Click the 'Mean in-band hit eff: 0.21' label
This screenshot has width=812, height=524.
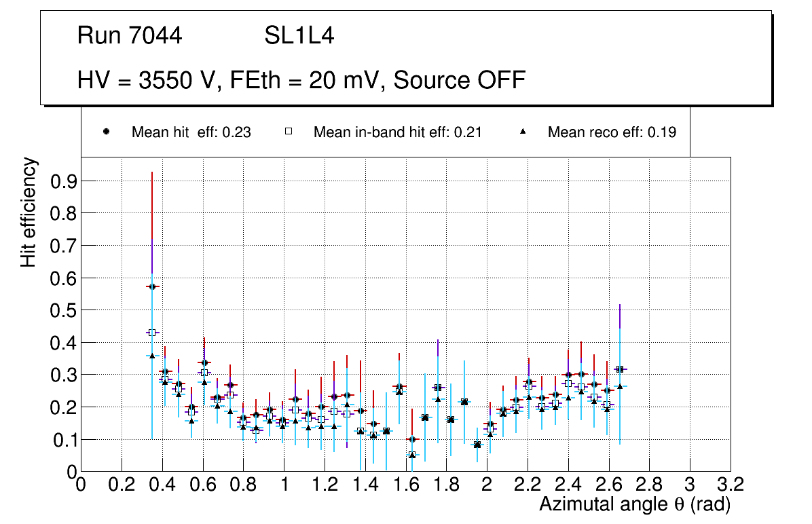397,132
